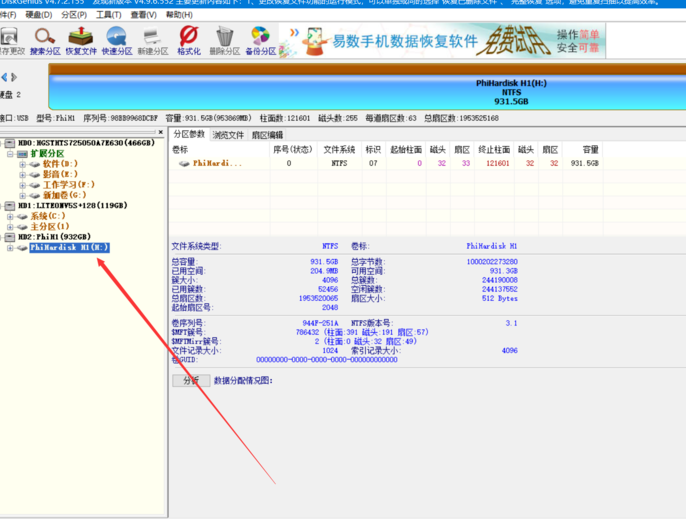Screen dimensions: 686x519
Task: Select the HD1:LITEONV5S+128(119GB) disk label
Action: [73, 206]
